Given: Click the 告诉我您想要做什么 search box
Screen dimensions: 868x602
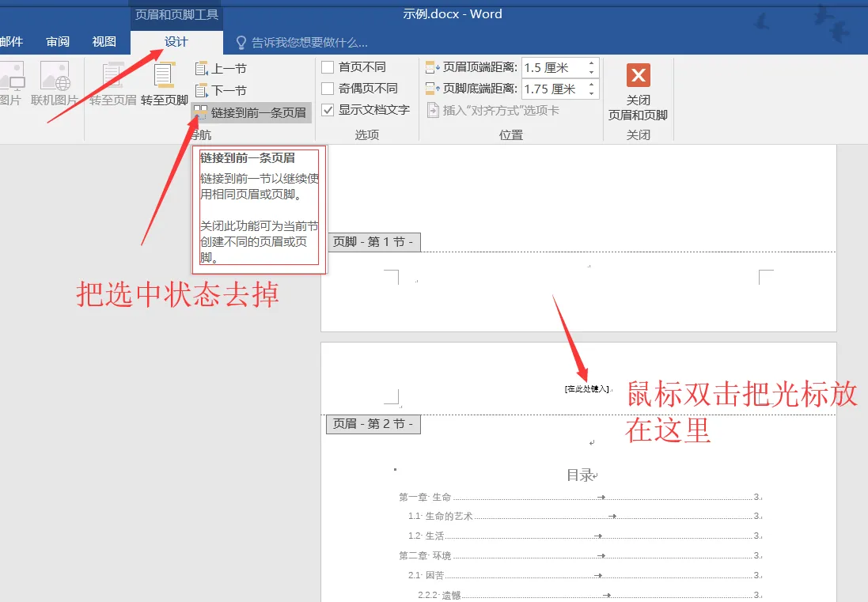Looking at the screenshot, I should pos(309,42).
